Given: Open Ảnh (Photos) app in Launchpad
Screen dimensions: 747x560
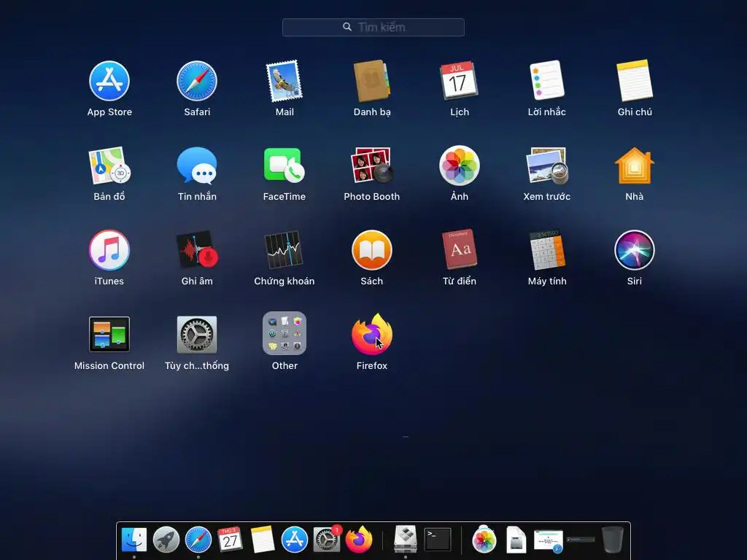Looking at the screenshot, I should pos(460,166).
